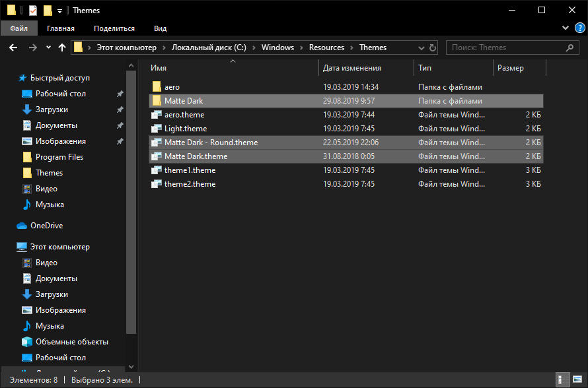Click Этот компьютер in address bar

tap(126, 48)
